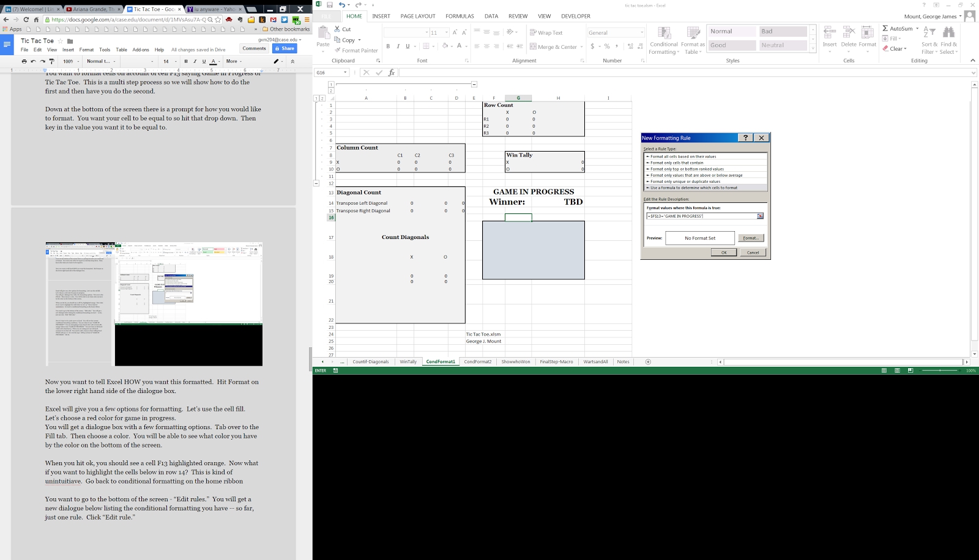The height and width of the screenshot is (560, 979).
Task: Click the Excel save icon
Action: [x=330, y=5]
